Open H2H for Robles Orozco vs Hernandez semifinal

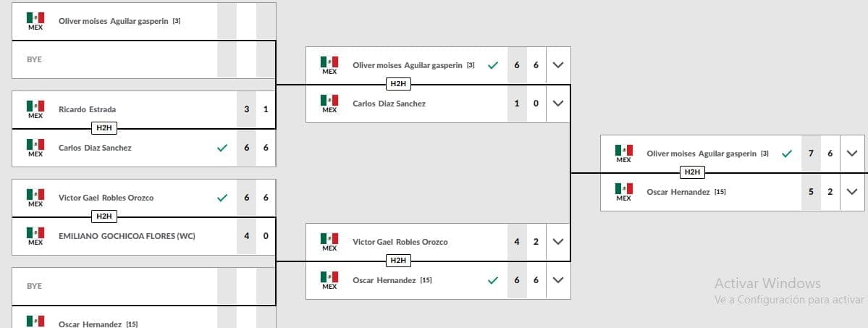397,261
